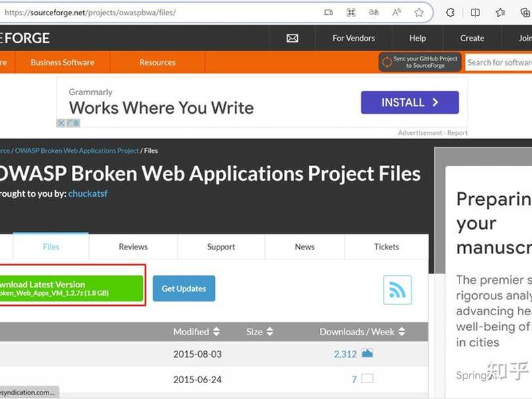The height and width of the screenshot is (399, 532).
Task: Open OWASP Broken Web Applications Project breadcrumb
Action: tap(76, 151)
